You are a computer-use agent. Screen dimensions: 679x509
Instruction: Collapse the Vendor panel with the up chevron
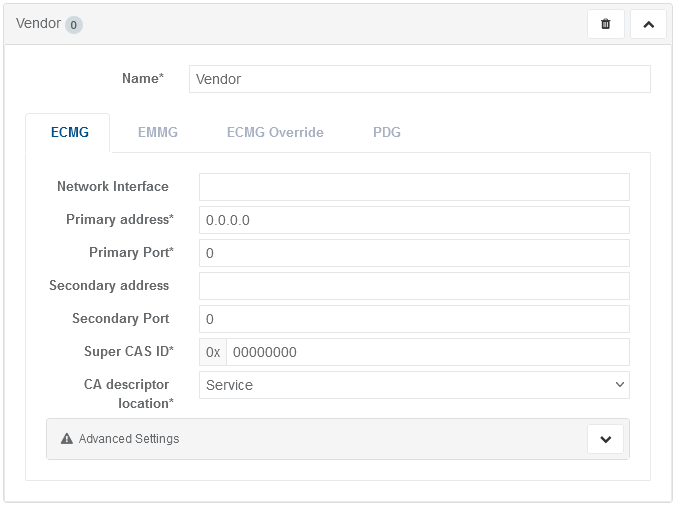tap(648, 24)
